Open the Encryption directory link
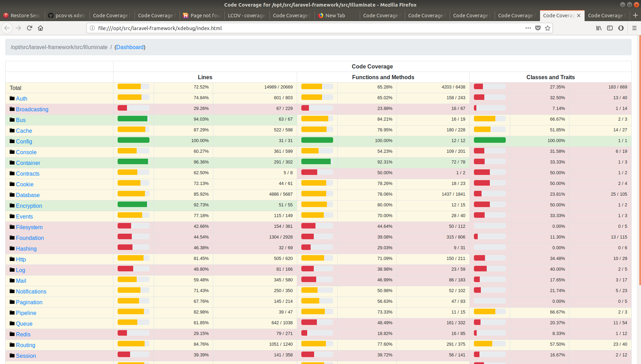641x364 pixels. [x=29, y=206]
